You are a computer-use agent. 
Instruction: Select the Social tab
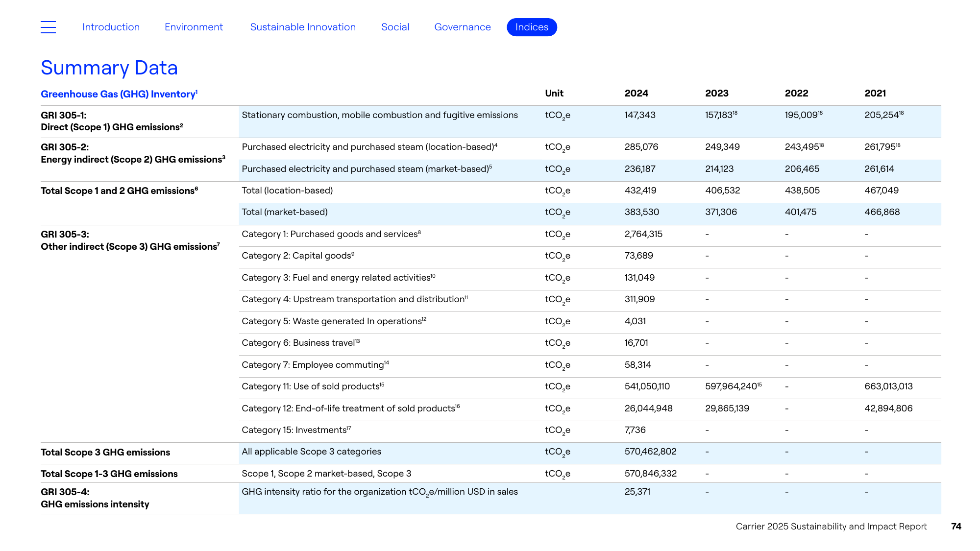tap(395, 27)
